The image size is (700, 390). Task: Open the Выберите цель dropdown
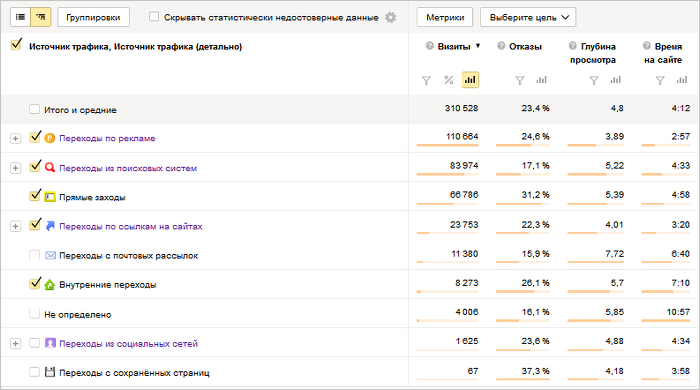[528, 17]
